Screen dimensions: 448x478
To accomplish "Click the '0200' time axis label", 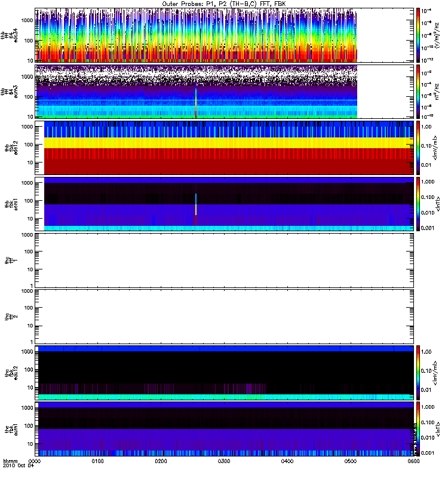I will point(161,461).
